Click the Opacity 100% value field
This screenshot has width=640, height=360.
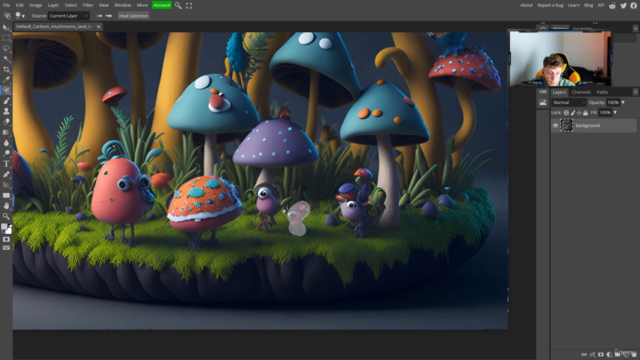(x=613, y=102)
